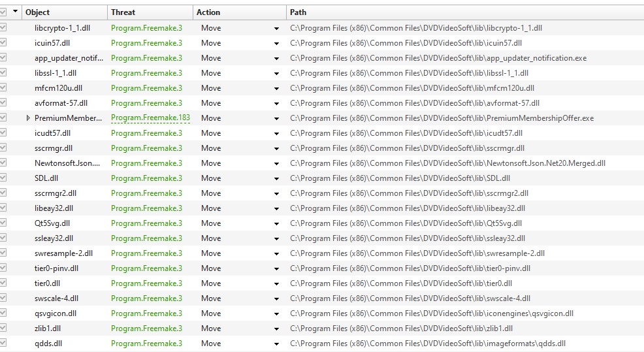The image size is (644, 352).
Task: Uncheck the libcrypto-1_1.dll row checkbox
Action: 4,28
